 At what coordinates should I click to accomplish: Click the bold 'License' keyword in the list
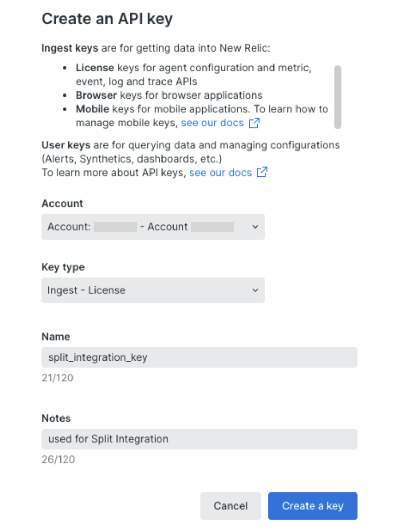[x=95, y=68]
